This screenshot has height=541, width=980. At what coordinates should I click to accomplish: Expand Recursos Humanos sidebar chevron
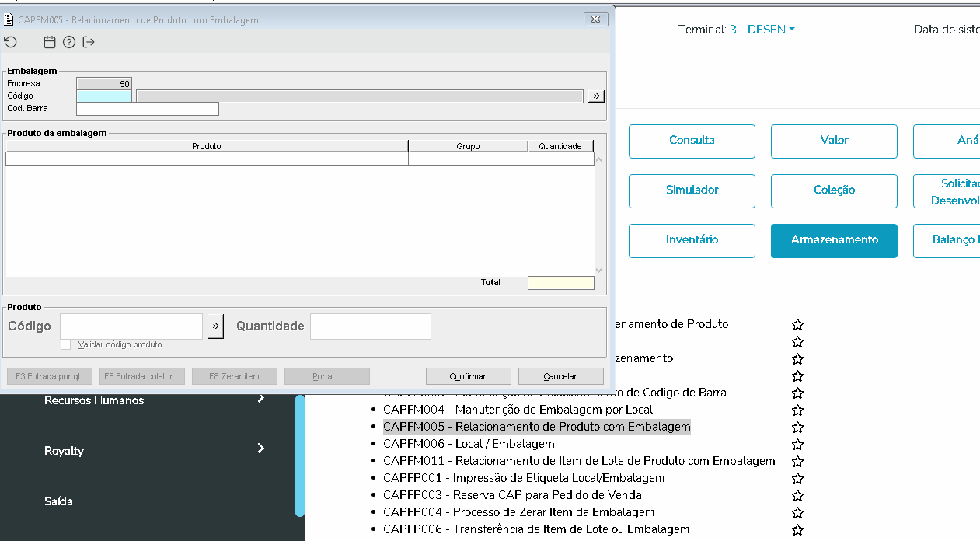[x=261, y=399]
